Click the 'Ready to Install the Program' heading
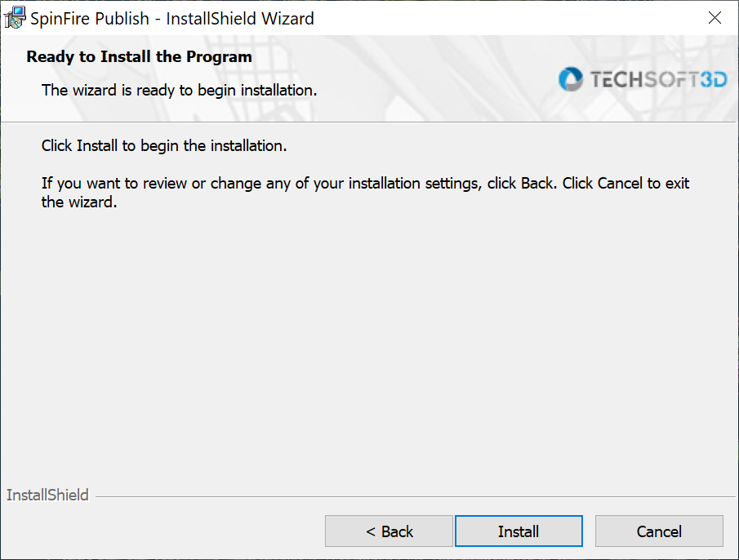Viewport: 739px width, 560px height. [139, 56]
